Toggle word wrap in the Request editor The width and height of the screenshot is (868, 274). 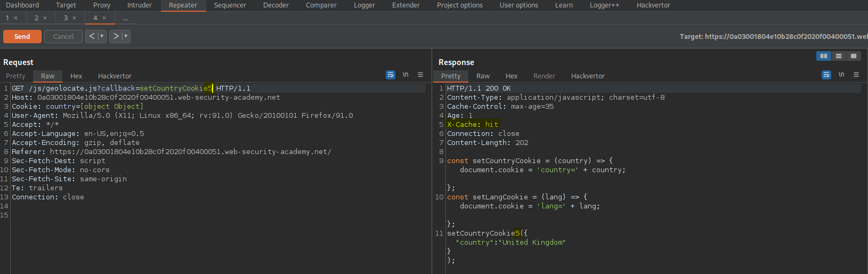click(x=391, y=75)
